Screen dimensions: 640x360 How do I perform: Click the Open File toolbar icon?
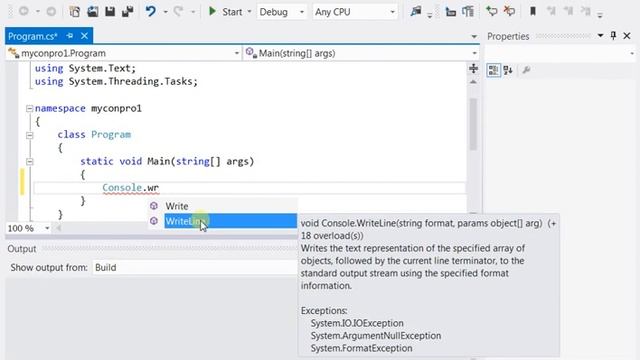93,11
